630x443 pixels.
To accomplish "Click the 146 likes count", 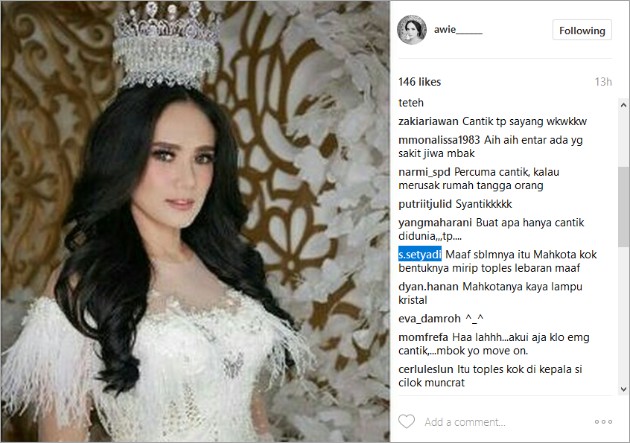I will coord(419,82).
